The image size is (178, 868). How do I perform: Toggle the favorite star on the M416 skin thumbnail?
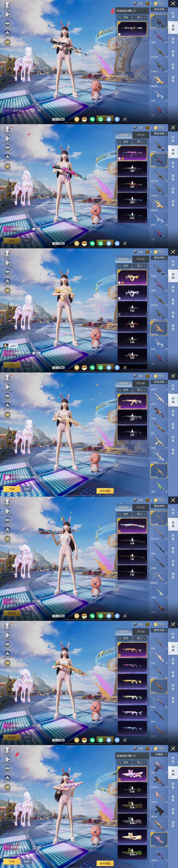pyautogui.click(x=119, y=34)
